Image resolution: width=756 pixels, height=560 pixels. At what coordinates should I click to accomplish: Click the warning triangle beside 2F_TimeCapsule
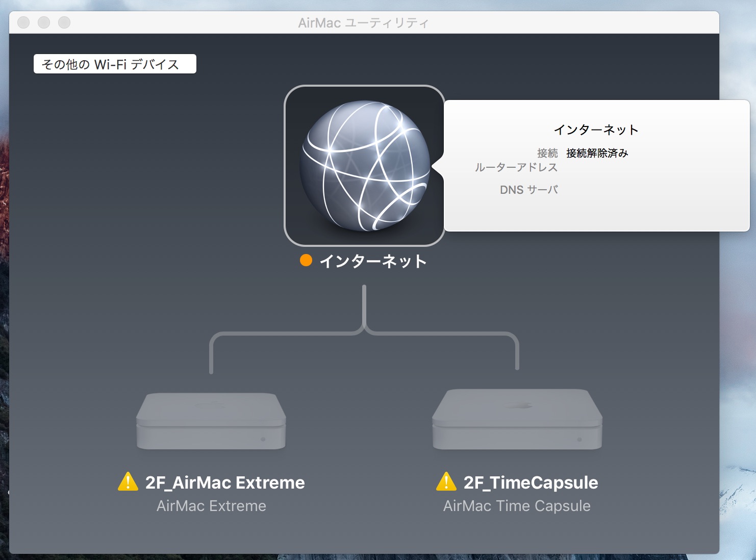click(446, 482)
